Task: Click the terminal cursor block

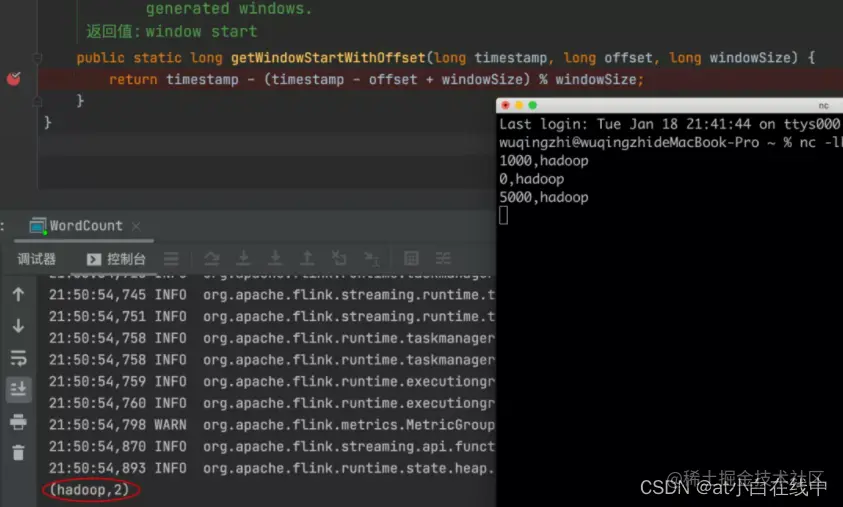Action: (503, 216)
